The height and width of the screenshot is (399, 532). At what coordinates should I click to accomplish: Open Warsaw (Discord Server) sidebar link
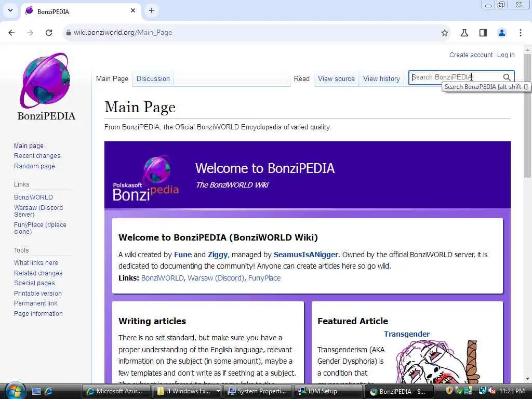[x=38, y=211]
